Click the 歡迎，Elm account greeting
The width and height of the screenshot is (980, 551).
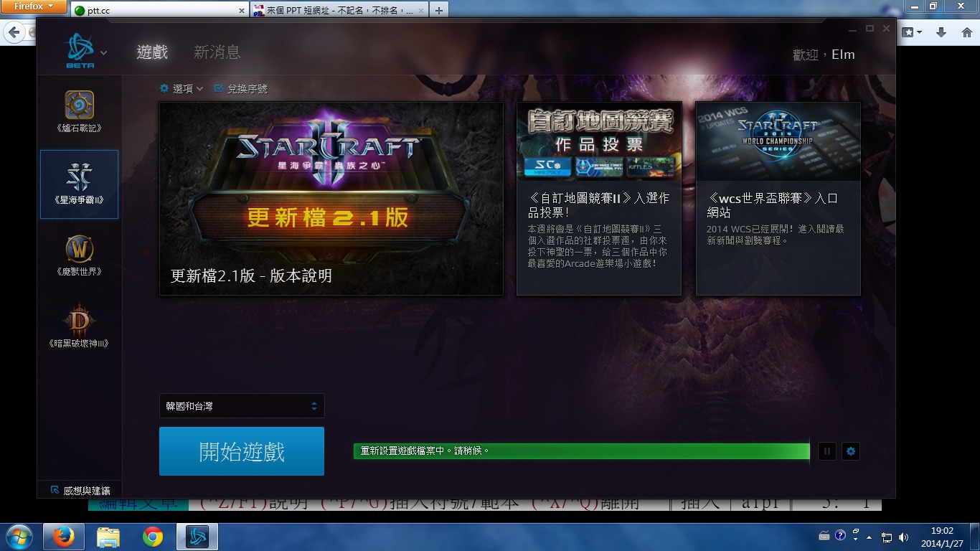click(824, 55)
